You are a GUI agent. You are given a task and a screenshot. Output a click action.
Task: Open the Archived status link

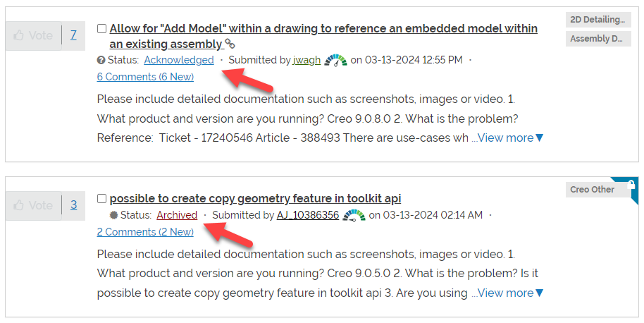coord(177,215)
